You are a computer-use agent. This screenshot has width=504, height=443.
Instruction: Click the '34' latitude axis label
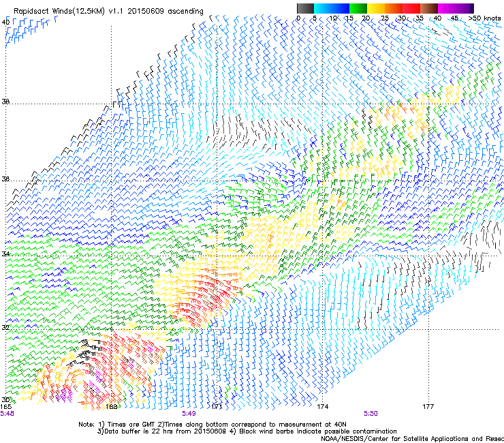[5, 254]
